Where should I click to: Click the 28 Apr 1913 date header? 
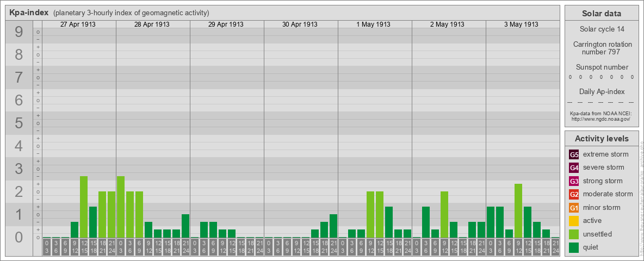(152, 24)
